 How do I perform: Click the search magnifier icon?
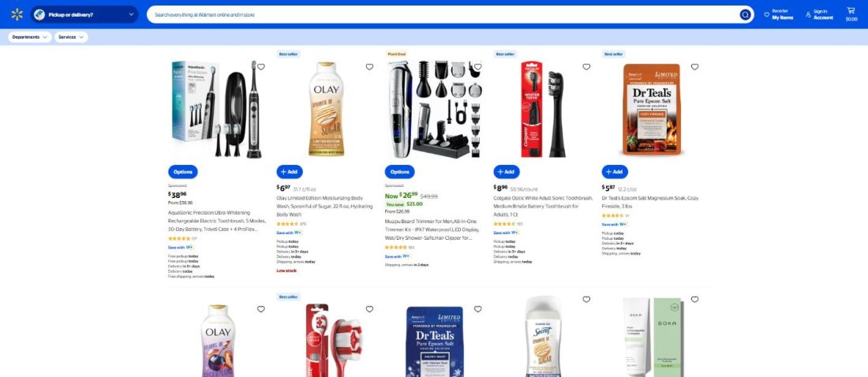pyautogui.click(x=745, y=14)
